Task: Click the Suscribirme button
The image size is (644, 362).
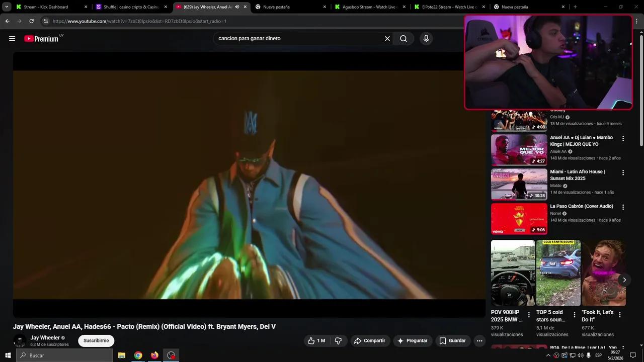Action: pos(96,340)
